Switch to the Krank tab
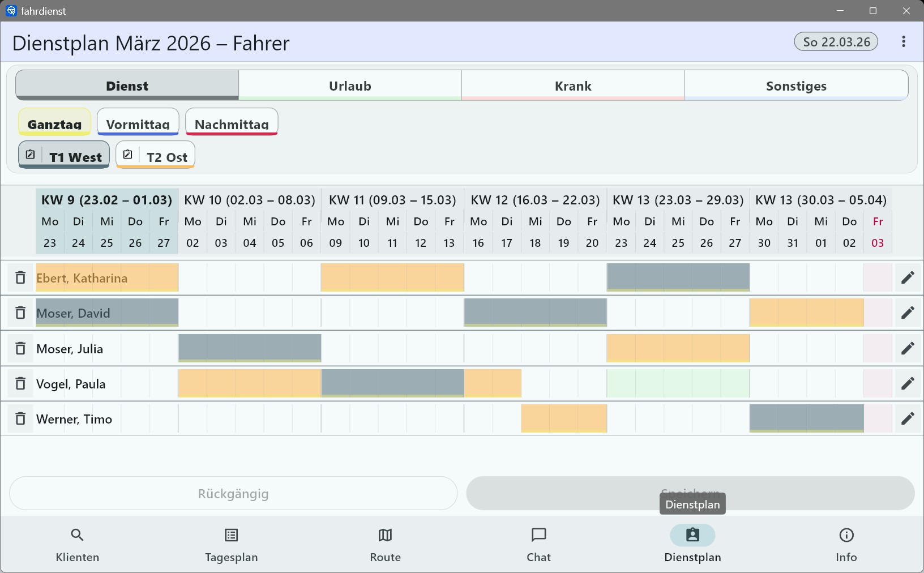 click(x=573, y=85)
